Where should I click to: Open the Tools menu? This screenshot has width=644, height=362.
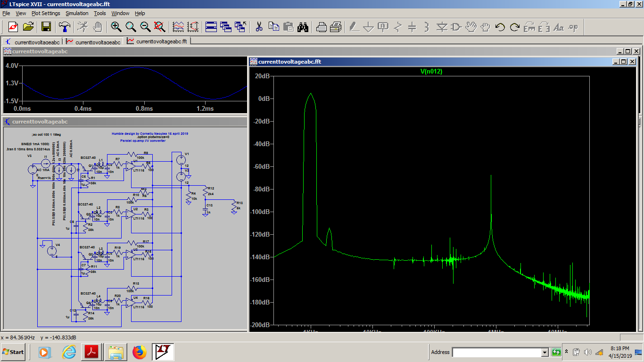click(99, 13)
